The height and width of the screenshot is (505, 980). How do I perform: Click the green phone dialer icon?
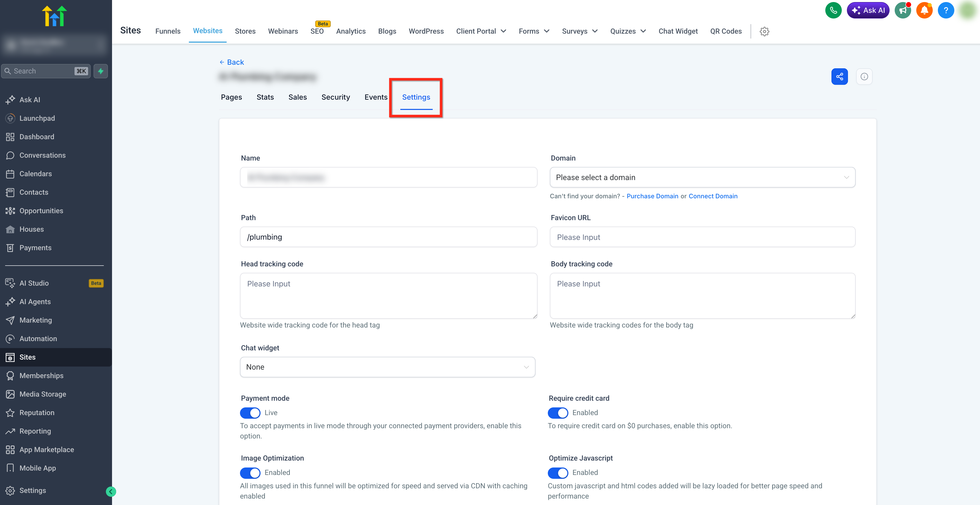833,10
